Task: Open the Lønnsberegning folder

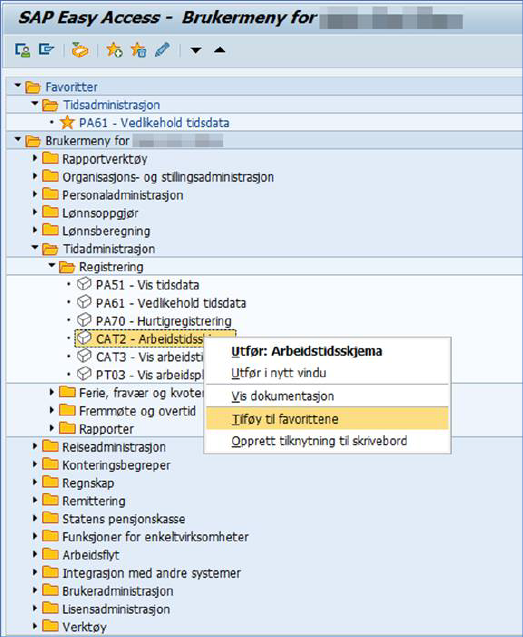Action: point(106,231)
